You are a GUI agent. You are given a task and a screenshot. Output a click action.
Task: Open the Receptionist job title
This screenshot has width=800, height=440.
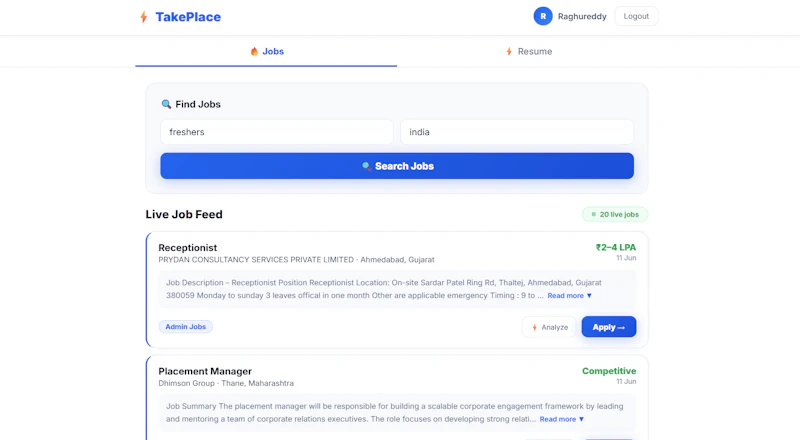pos(188,248)
